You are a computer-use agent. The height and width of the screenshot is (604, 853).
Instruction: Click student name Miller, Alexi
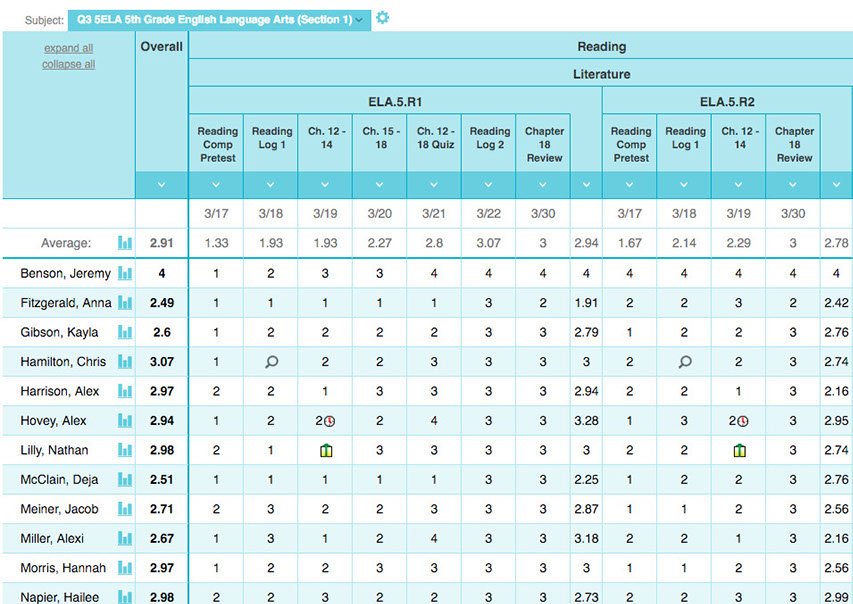coord(52,538)
